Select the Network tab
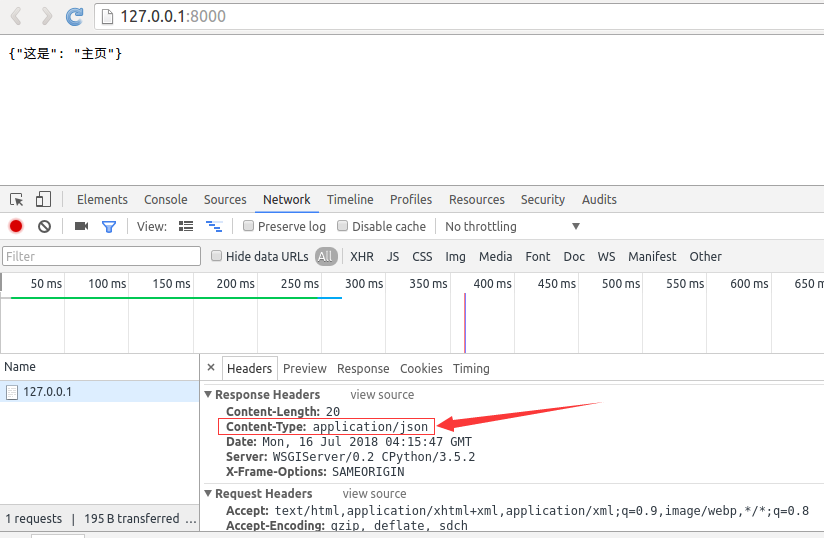Viewport: 824px width, 538px height. point(286,200)
